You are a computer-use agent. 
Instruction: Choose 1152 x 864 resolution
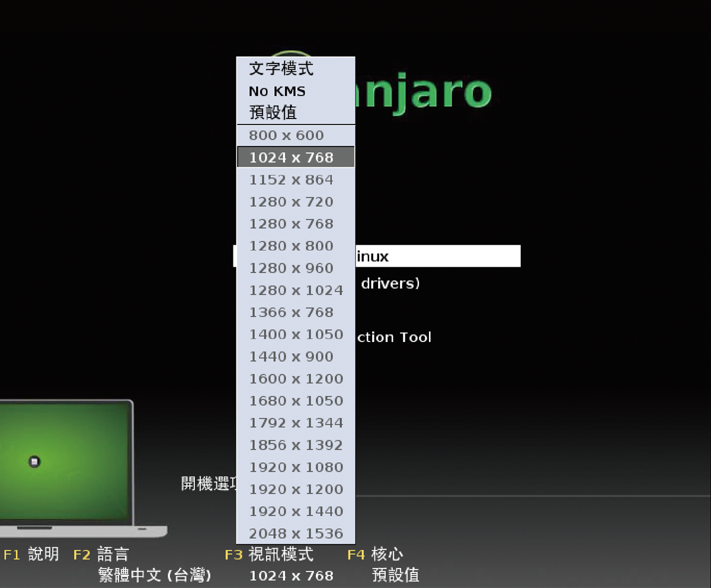tap(296, 180)
